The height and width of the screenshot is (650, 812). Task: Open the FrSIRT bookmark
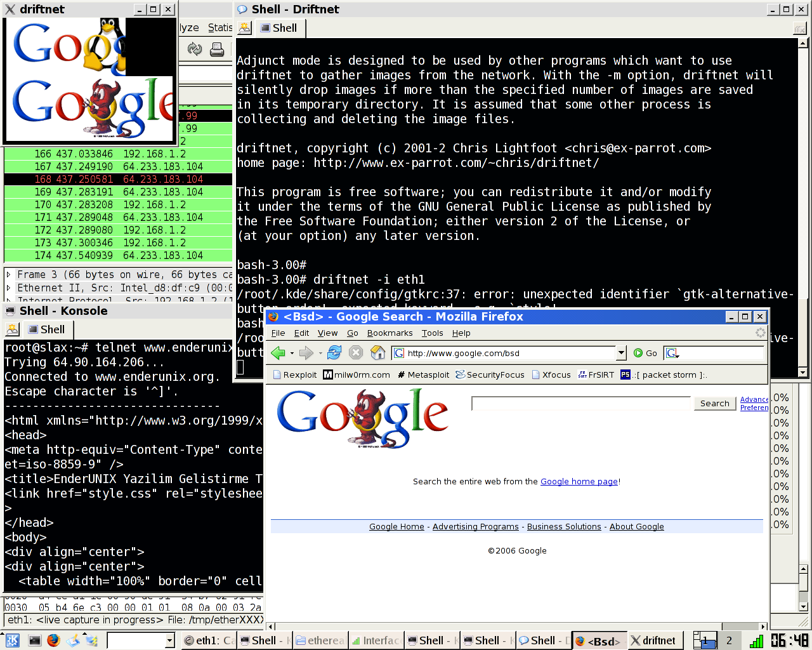(x=596, y=375)
